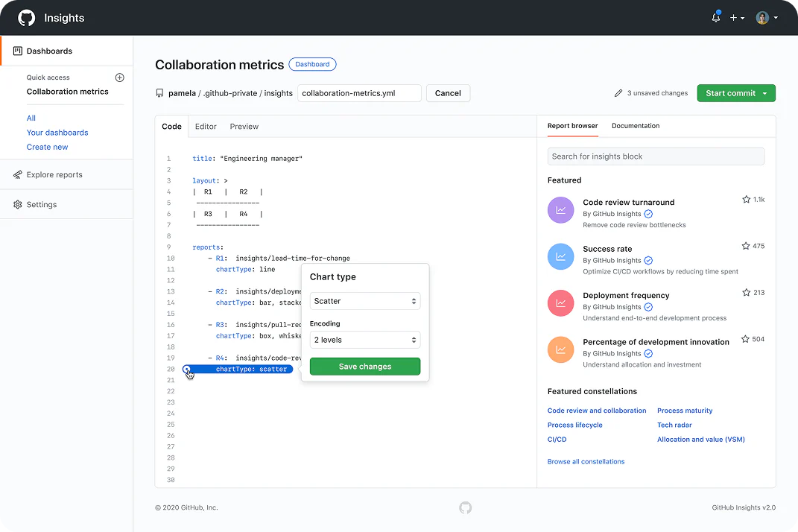The image size is (798, 532).
Task: Click verified badge on Code review turnaround
Action: [648, 214]
